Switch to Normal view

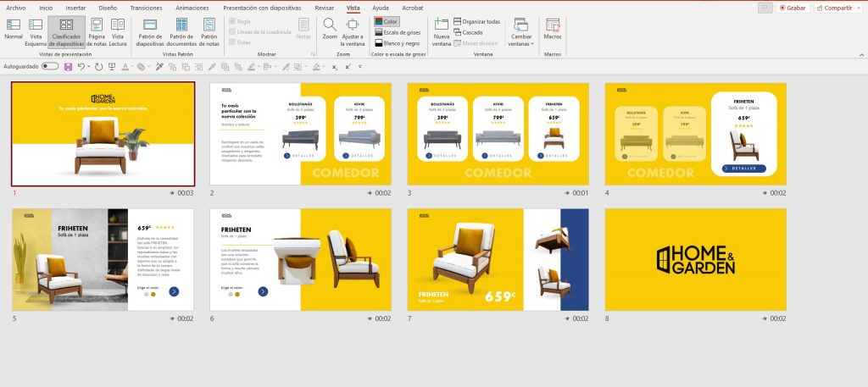(14, 29)
